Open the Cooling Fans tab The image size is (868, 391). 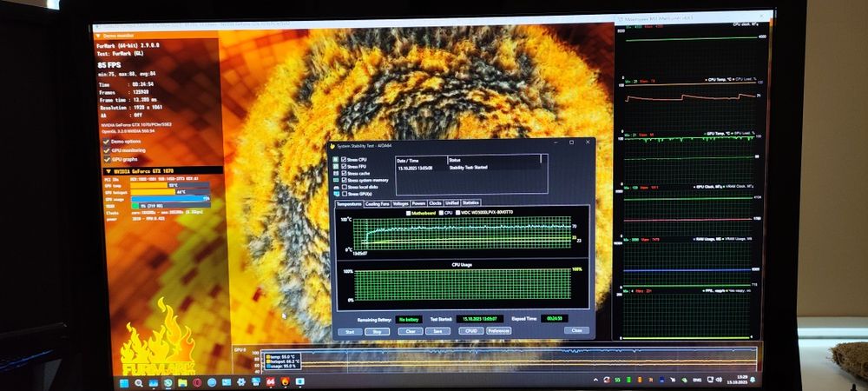378,204
